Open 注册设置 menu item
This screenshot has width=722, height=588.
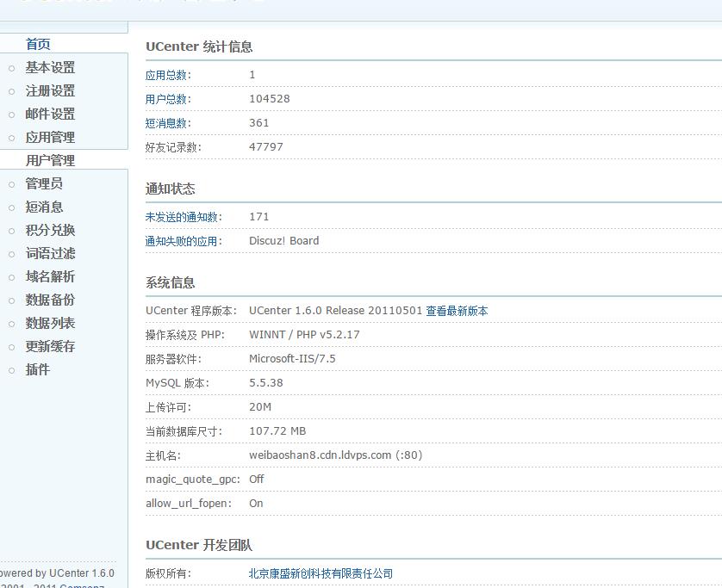coord(50,90)
